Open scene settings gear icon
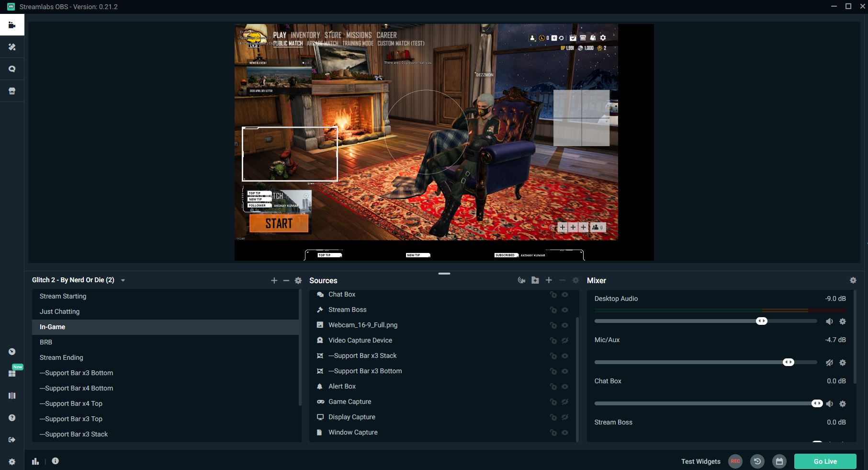 298,280
